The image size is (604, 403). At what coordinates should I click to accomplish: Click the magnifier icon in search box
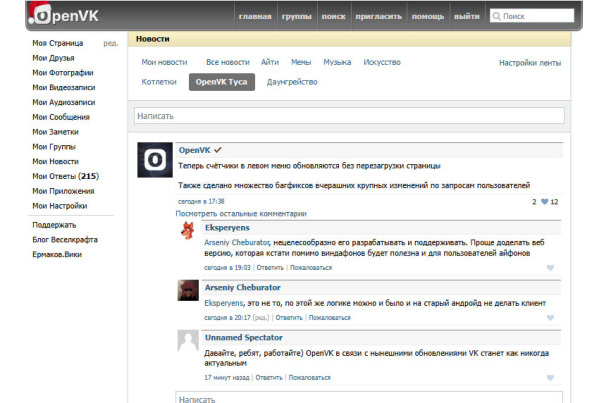pos(497,16)
